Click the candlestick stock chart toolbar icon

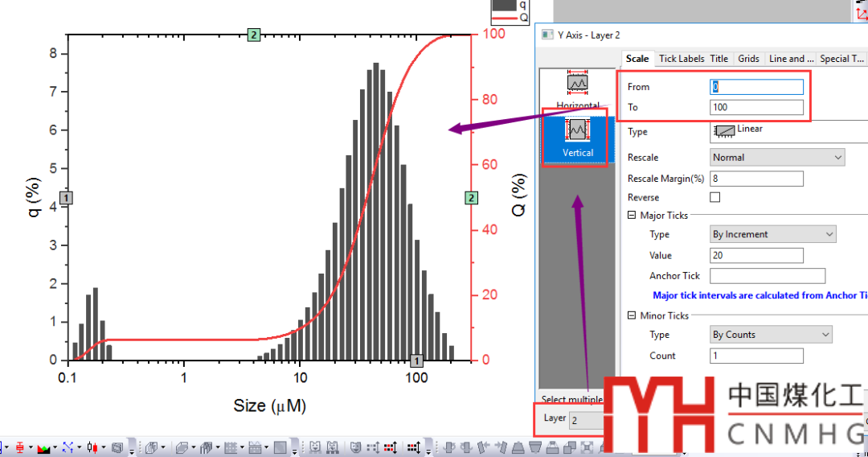92,447
